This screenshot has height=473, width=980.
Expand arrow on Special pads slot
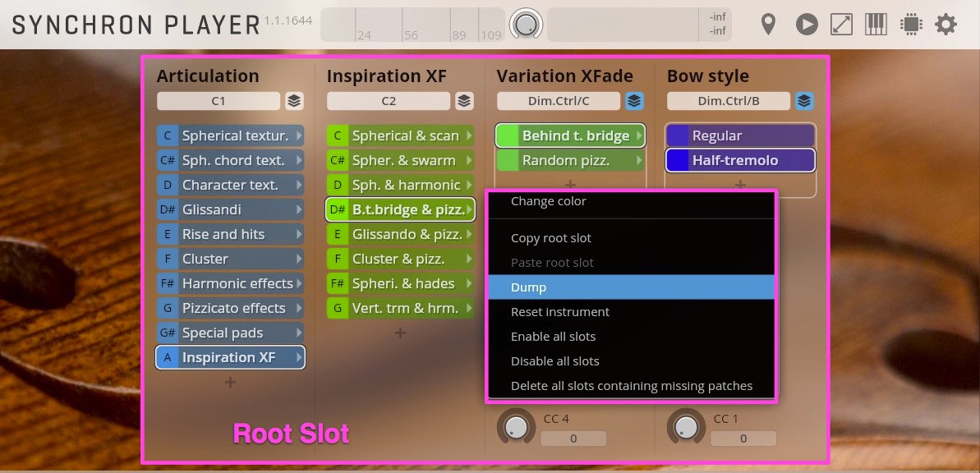tap(299, 333)
